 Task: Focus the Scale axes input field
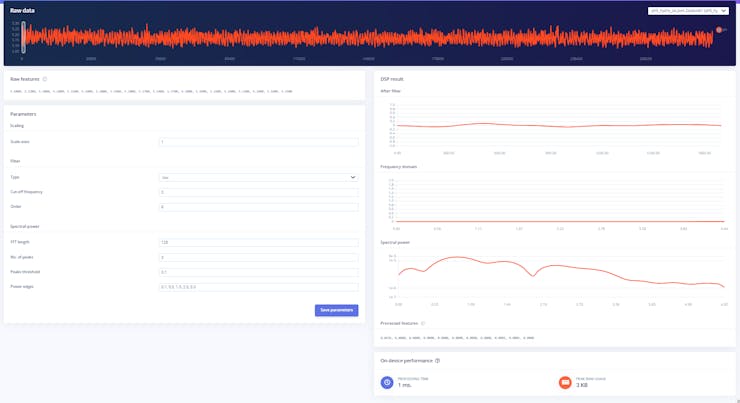point(258,142)
